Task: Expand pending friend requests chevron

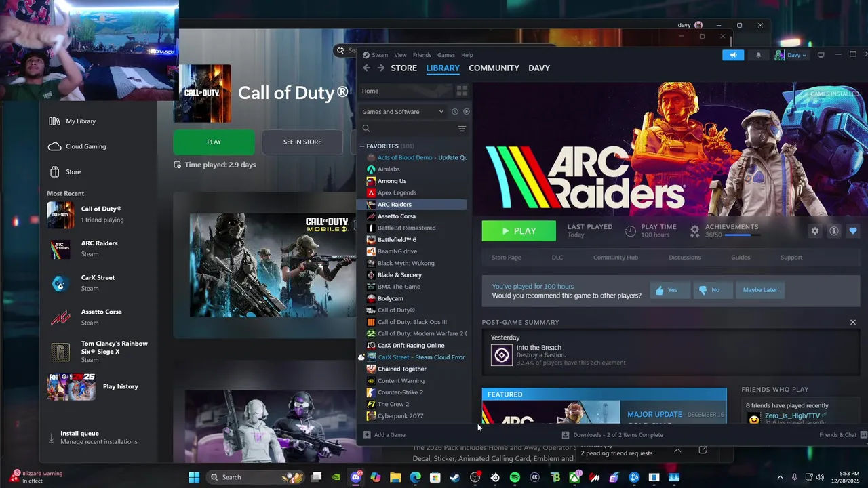Action: click(677, 451)
